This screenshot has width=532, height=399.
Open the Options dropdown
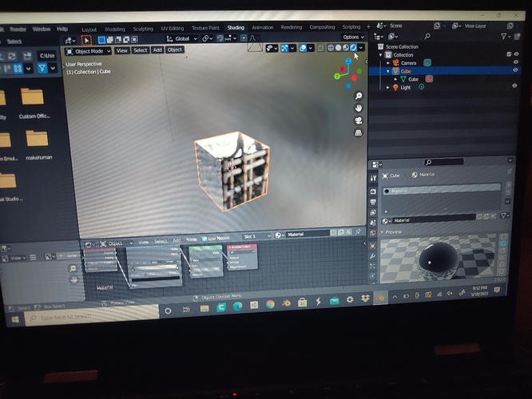pyautogui.click(x=353, y=37)
